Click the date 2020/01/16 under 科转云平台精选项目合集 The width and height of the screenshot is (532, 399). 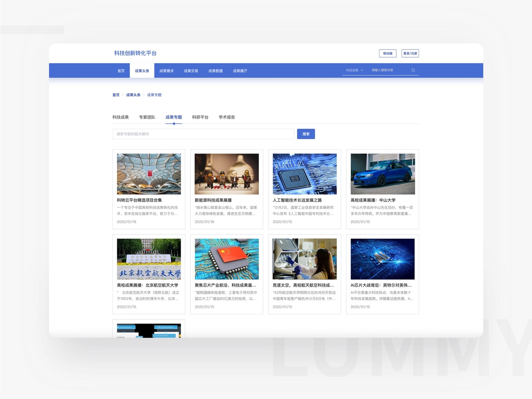(x=127, y=222)
